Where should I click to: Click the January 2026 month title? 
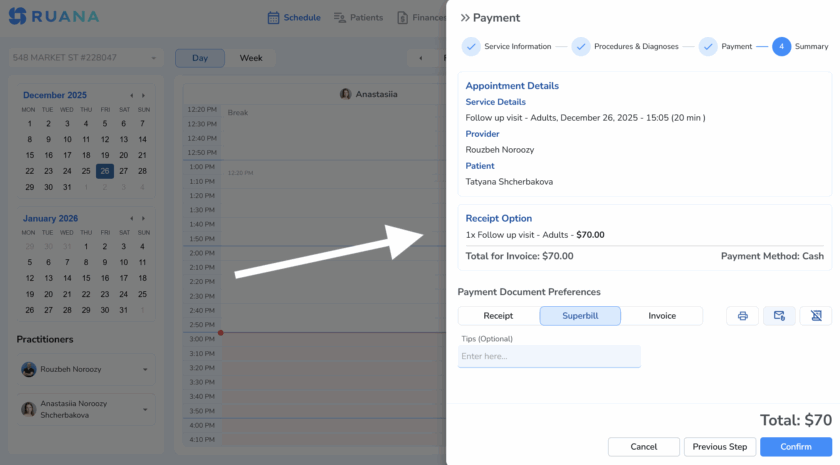pos(50,219)
